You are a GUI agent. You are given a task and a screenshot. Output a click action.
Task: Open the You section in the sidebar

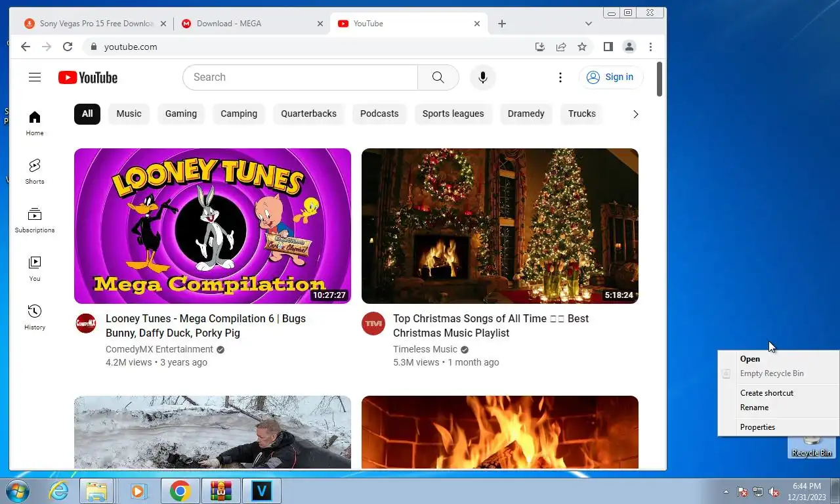[x=35, y=269]
